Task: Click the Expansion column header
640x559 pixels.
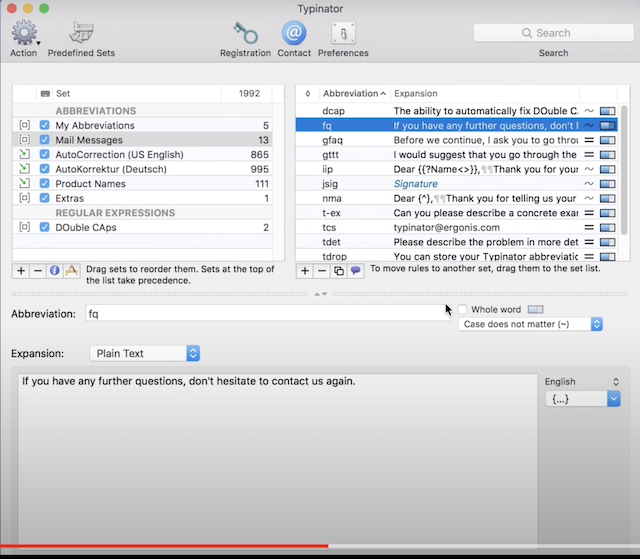Action: coord(480,93)
